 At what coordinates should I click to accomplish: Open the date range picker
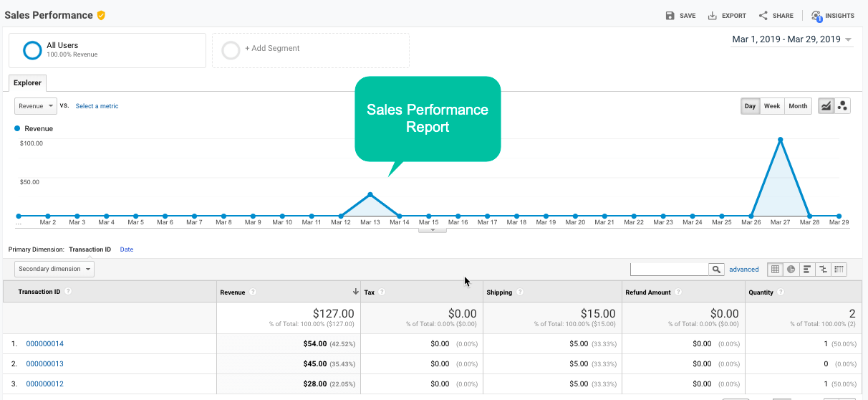coord(792,39)
